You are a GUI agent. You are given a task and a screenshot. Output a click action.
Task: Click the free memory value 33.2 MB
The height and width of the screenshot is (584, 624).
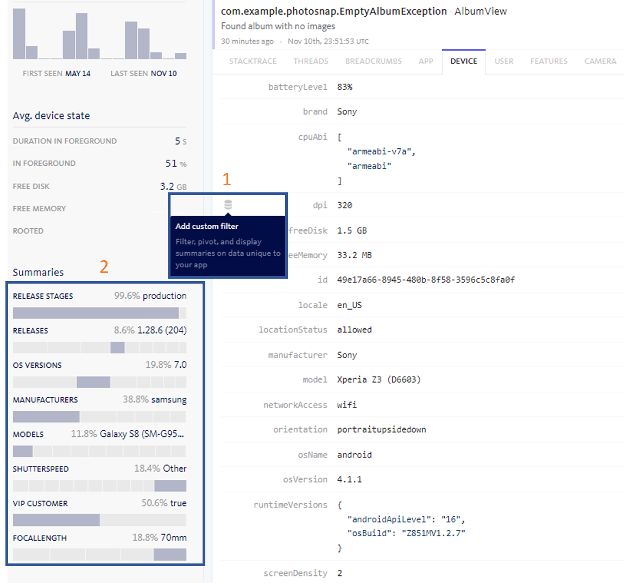click(x=355, y=255)
